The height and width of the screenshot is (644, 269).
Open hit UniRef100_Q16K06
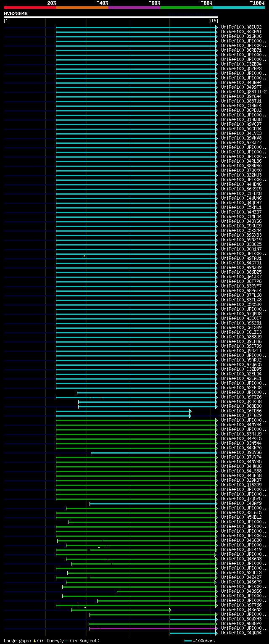241,36
